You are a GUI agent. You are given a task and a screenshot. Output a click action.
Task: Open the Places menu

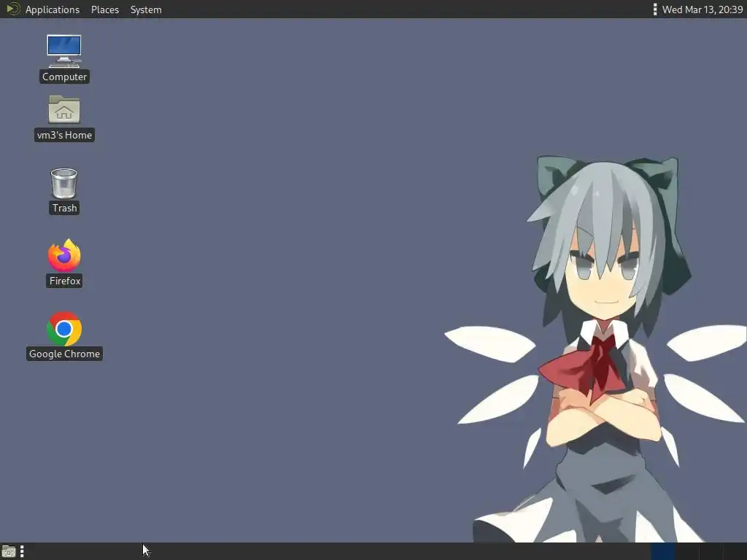click(105, 9)
